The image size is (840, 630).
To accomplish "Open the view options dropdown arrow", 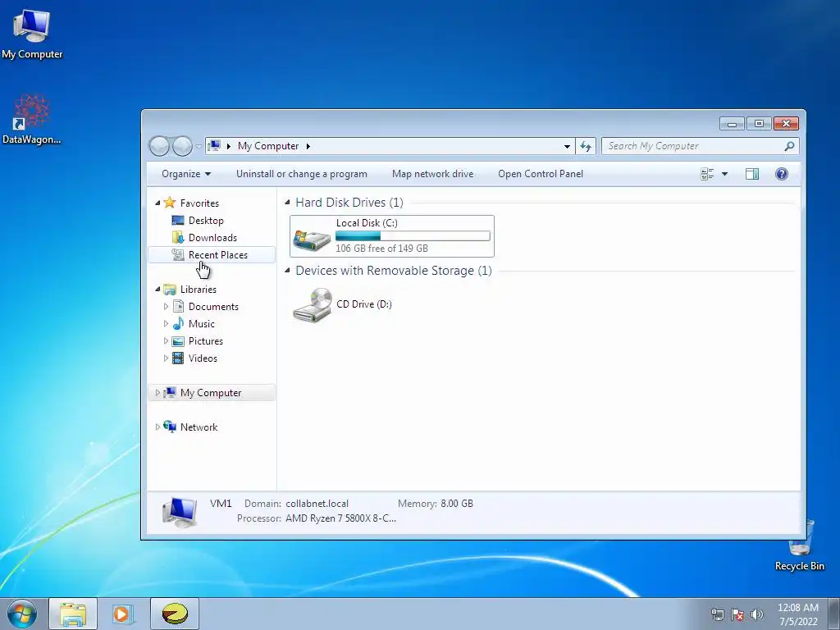I will tap(725, 174).
